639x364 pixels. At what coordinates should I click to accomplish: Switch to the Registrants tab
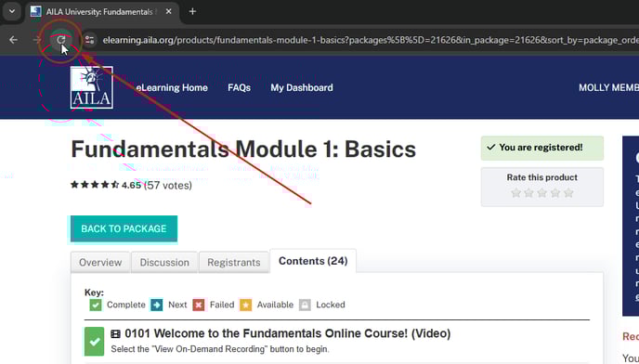click(x=233, y=262)
